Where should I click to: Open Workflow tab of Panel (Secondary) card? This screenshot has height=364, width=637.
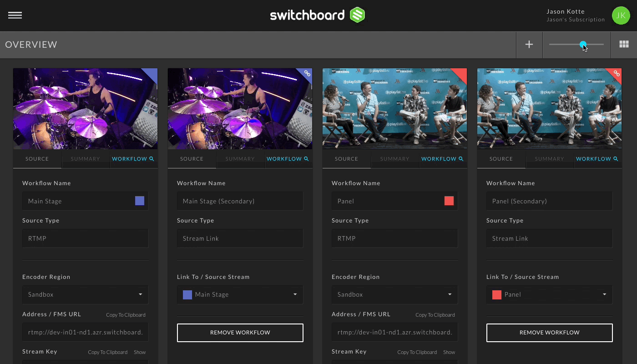597,159
